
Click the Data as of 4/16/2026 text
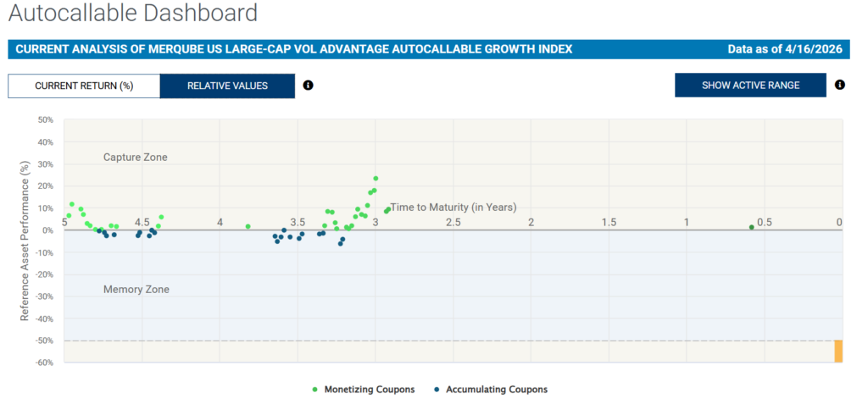coord(784,49)
